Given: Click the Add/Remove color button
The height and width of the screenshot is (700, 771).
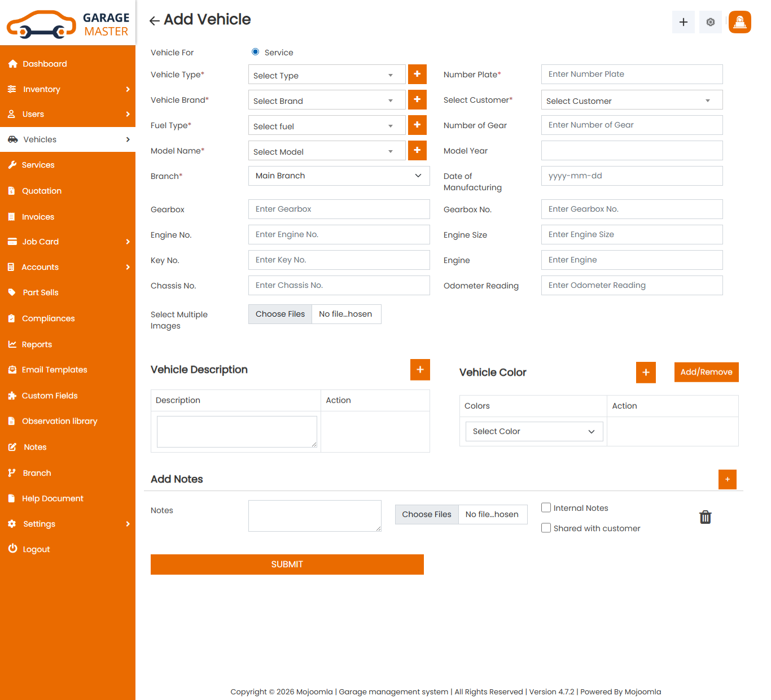Looking at the screenshot, I should tap(706, 372).
